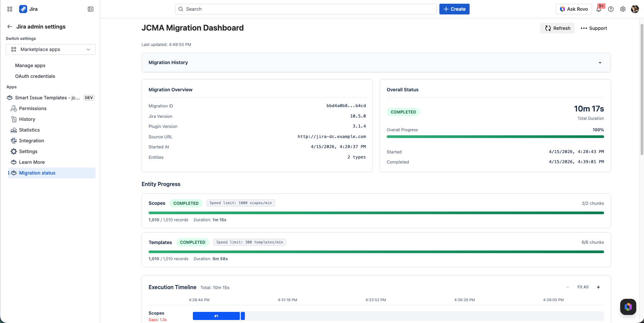Open the Statistics page

[x=30, y=130]
